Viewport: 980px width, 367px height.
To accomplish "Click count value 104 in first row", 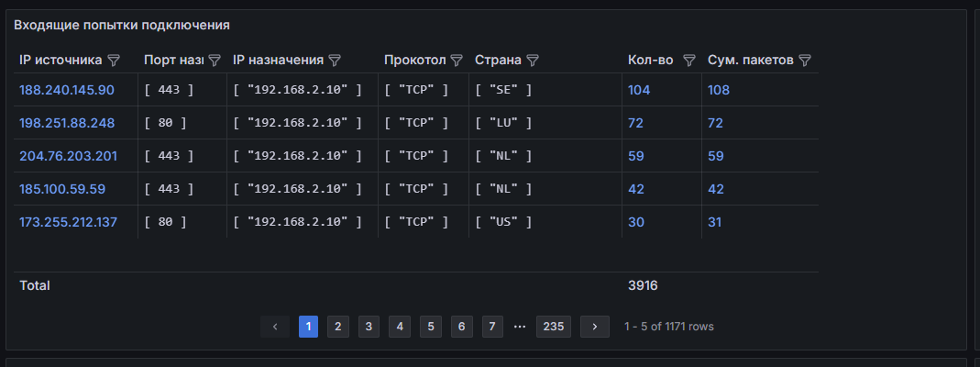I will (639, 90).
